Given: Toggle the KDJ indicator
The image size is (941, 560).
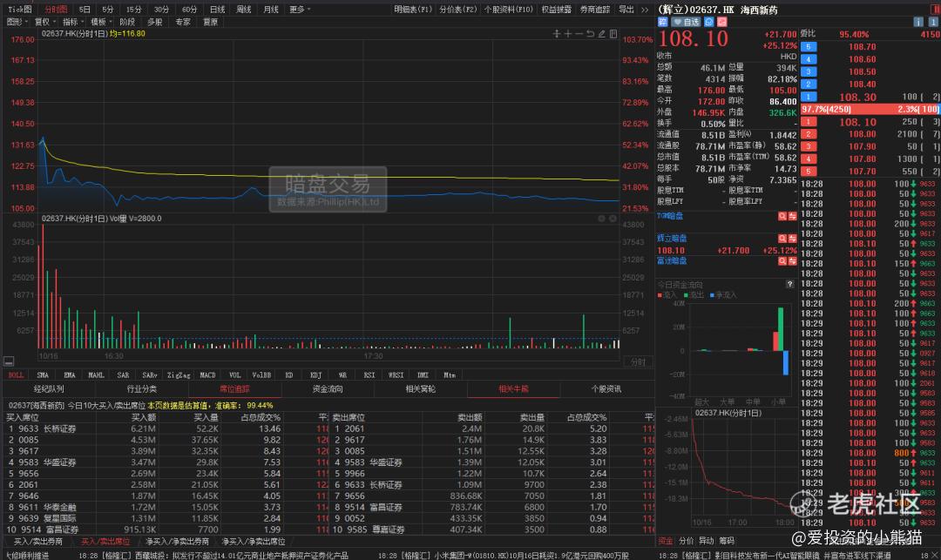Looking at the screenshot, I should tap(315, 375).
